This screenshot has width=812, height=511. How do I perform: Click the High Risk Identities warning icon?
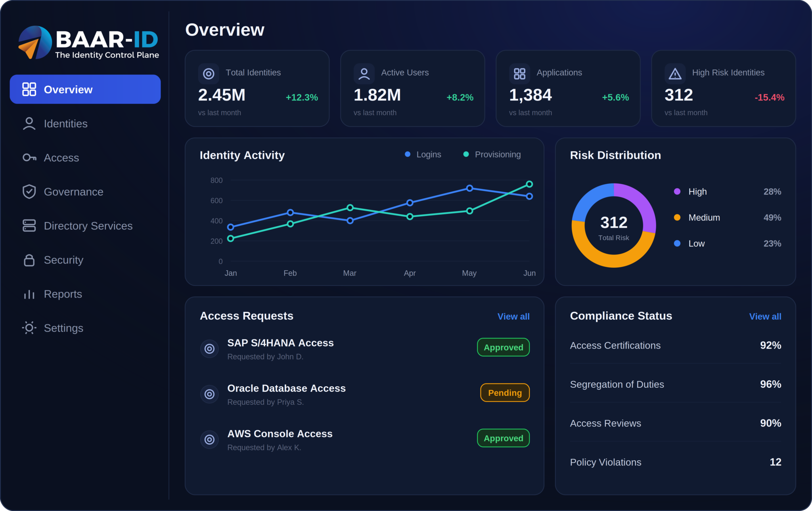coord(675,74)
